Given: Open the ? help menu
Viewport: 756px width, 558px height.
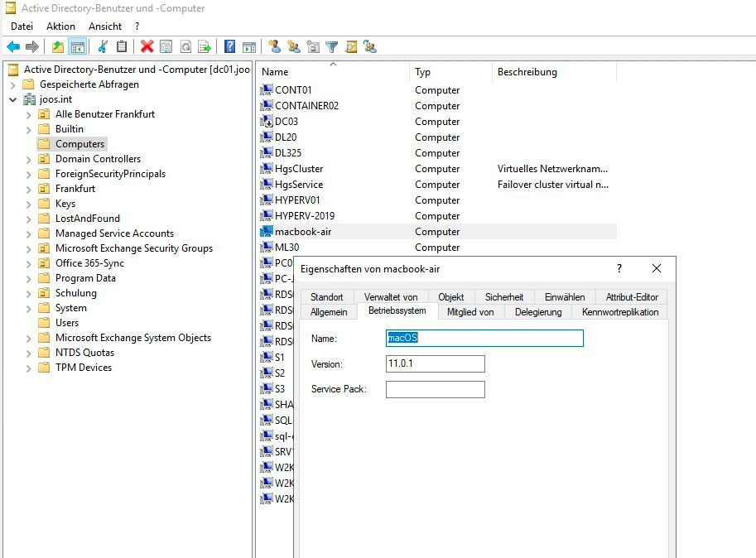Looking at the screenshot, I should 137,26.
